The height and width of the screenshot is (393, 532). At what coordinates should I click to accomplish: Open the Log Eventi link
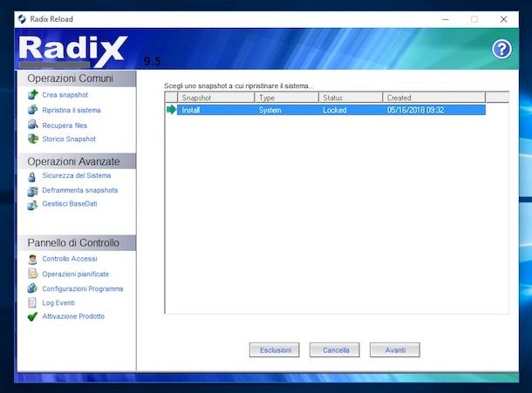[58, 302]
